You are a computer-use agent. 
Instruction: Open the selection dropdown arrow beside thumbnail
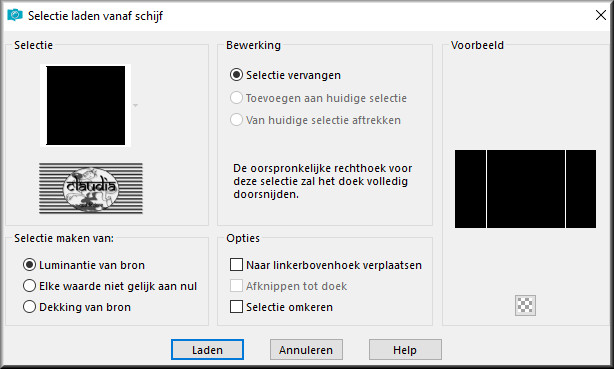[x=135, y=105]
